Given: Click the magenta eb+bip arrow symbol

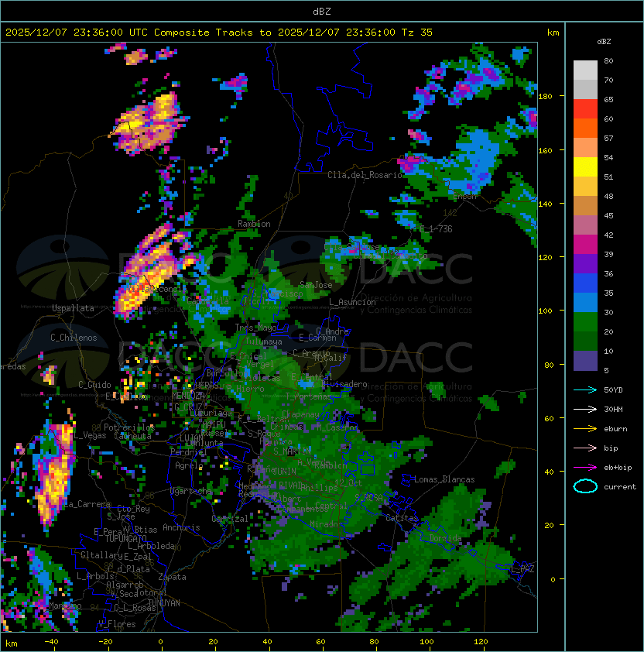Looking at the screenshot, I should click(585, 468).
